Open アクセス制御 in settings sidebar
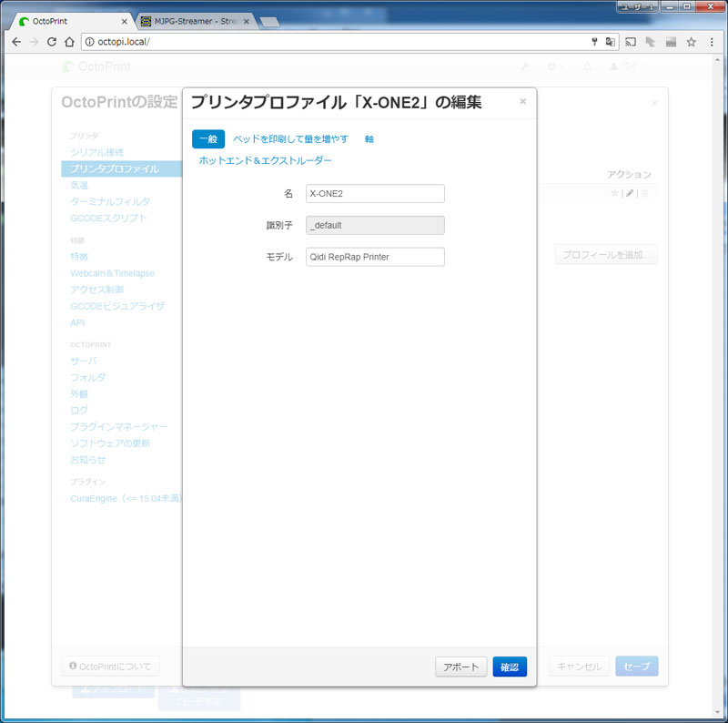728x723 pixels. 97,290
